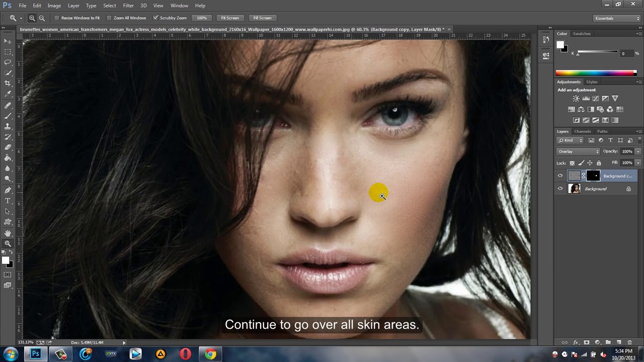
Task: Open the Adjustments panel flyout menu
Action: (639, 82)
